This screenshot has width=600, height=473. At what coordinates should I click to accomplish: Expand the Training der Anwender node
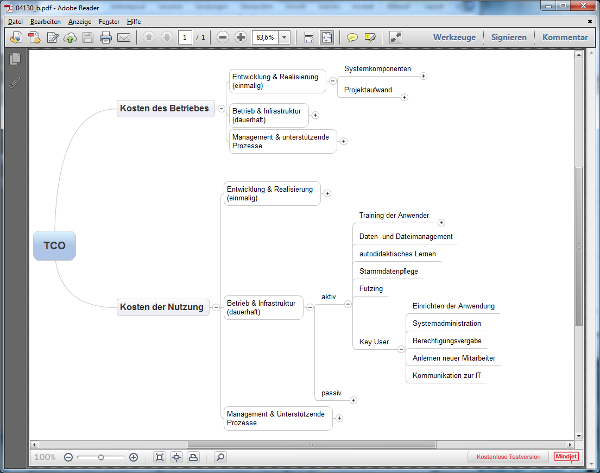[441, 222]
